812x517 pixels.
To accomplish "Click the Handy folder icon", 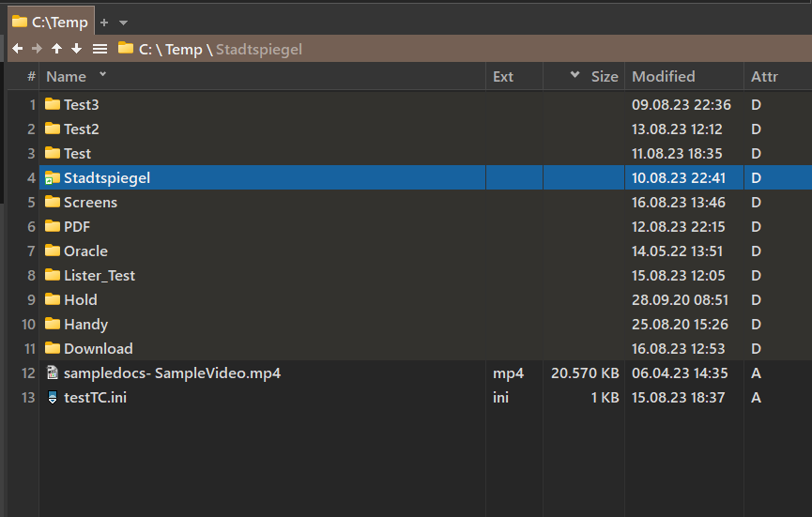I will (x=53, y=324).
